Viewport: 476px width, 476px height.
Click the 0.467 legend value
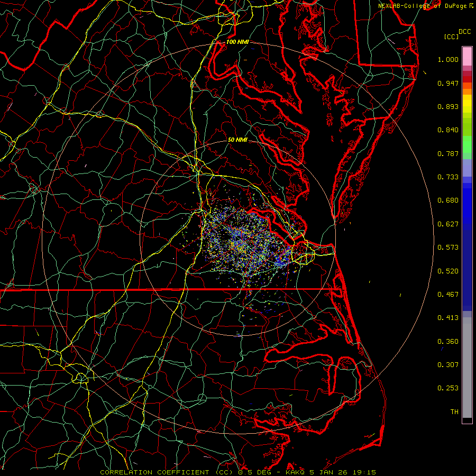448,295
